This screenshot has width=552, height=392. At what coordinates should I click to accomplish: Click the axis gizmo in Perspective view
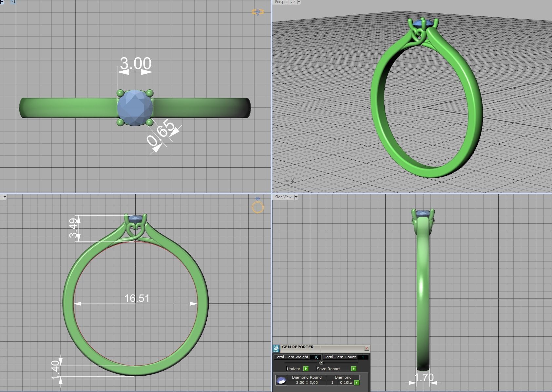tap(288, 176)
